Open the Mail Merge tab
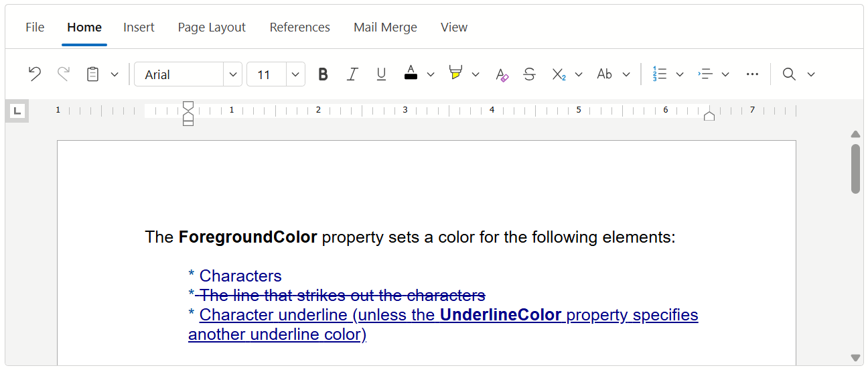 tap(385, 27)
